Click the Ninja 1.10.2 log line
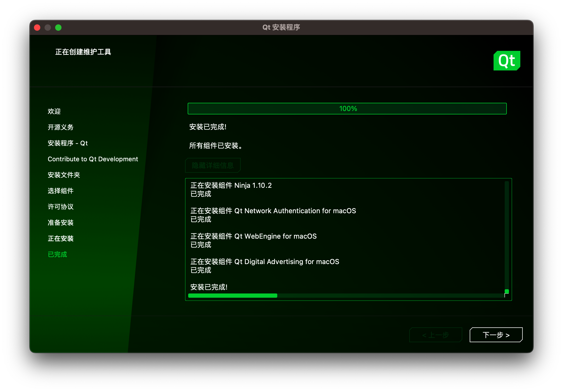The height and width of the screenshot is (392, 563). tap(231, 185)
